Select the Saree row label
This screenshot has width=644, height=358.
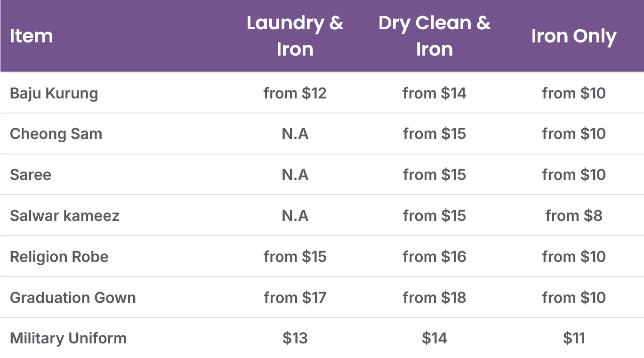pos(31,175)
